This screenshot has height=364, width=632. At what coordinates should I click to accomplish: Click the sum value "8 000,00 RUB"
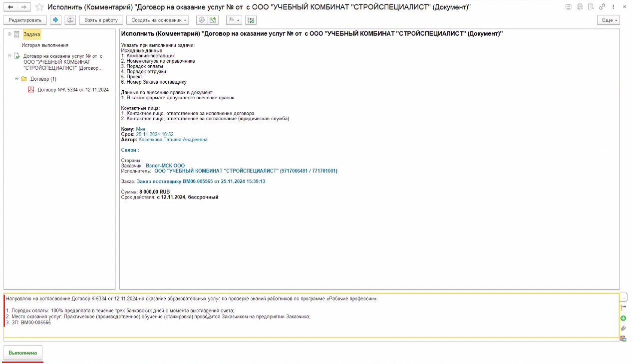[x=153, y=192]
